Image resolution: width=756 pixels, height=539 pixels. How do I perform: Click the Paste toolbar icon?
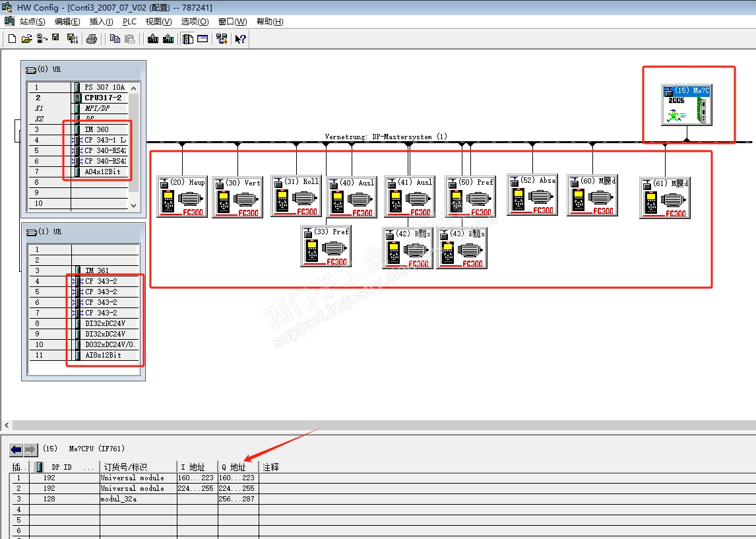pos(130,39)
